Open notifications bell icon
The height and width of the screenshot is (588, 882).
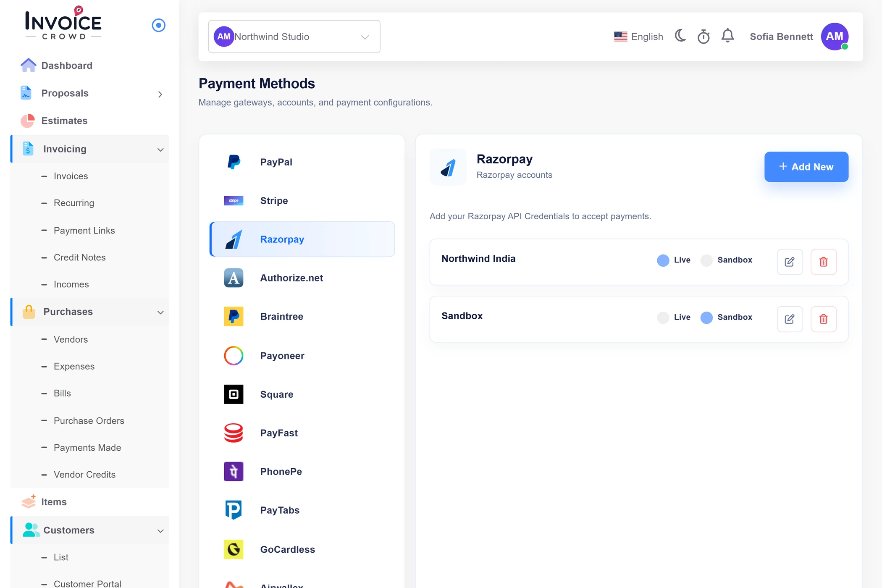pyautogui.click(x=727, y=36)
